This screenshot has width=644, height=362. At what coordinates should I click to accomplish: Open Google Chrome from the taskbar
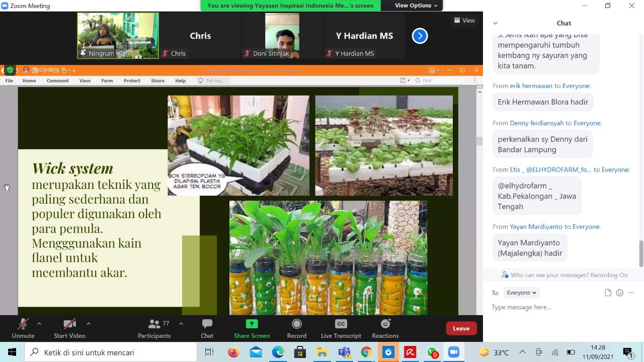pos(366,352)
